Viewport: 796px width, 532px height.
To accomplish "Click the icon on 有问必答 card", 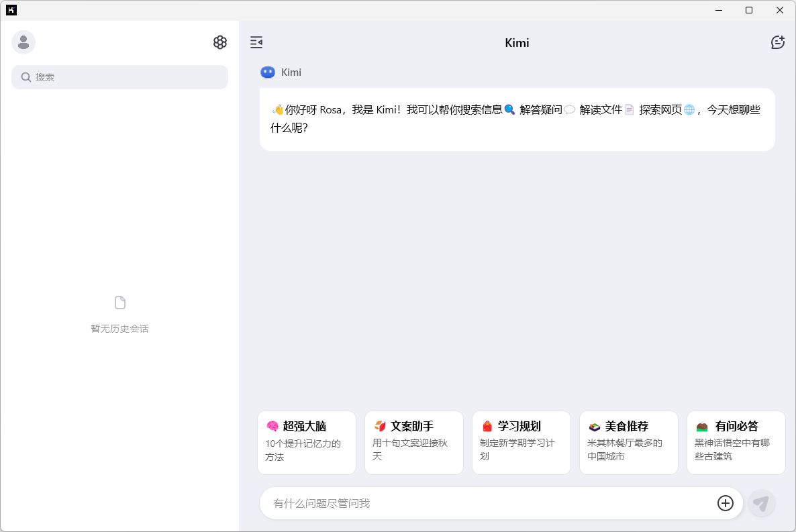I will coord(702,427).
